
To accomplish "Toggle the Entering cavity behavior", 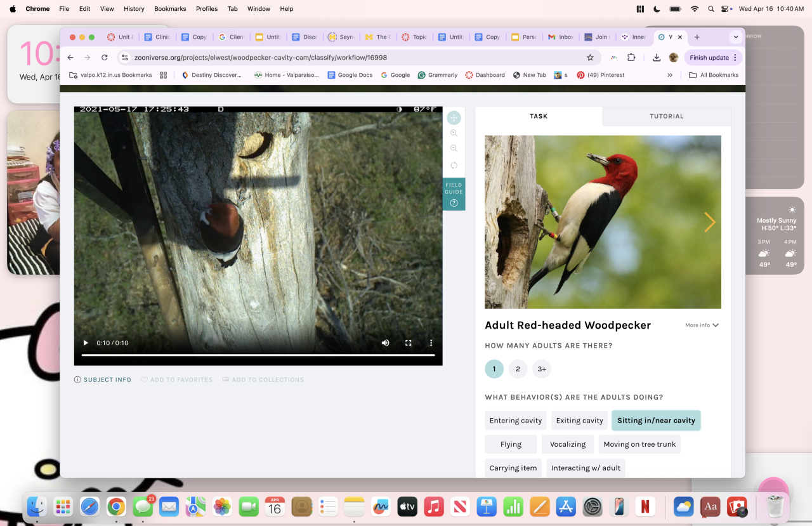I will (515, 420).
